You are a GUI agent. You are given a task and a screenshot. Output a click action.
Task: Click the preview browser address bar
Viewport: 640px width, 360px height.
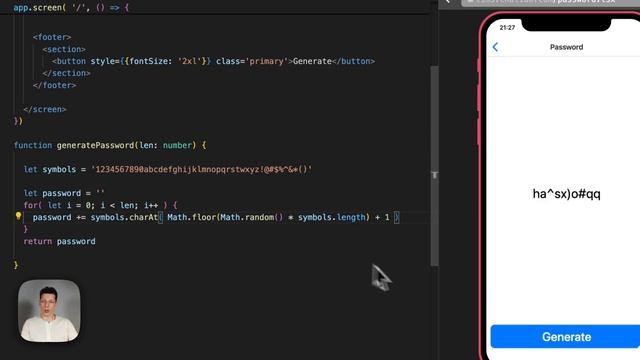click(551, 2)
